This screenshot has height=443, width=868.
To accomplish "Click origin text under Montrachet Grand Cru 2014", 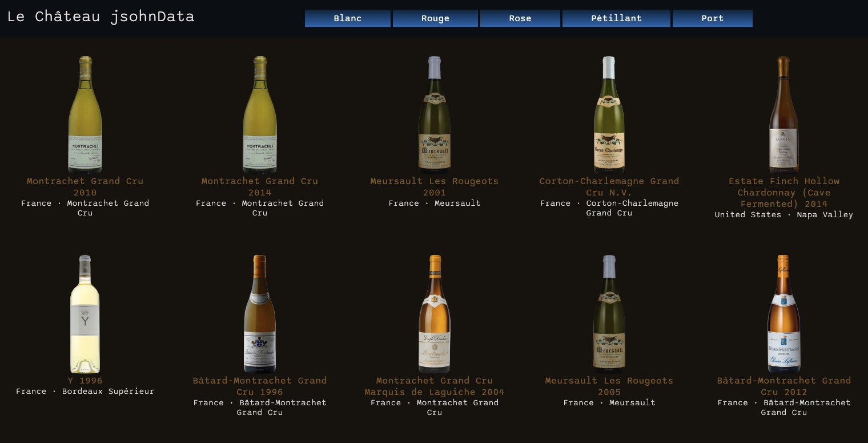I will tap(260, 208).
